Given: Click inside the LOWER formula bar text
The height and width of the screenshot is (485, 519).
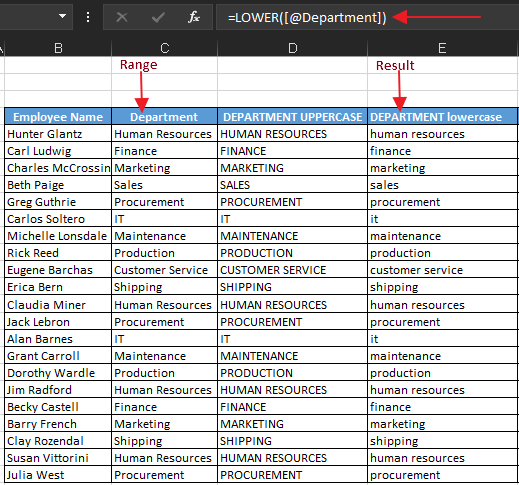Looking at the screenshot, I should point(307,17).
